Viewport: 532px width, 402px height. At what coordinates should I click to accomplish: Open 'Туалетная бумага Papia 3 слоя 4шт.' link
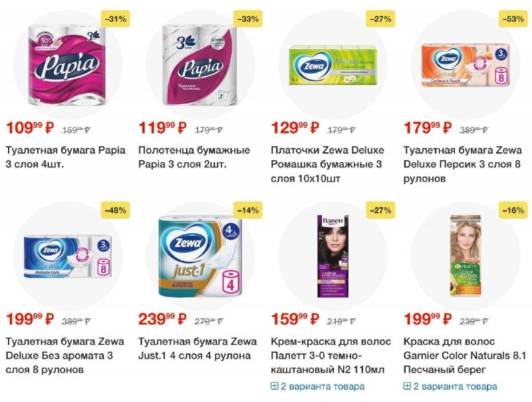pyautogui.click(x=65, y=157)
